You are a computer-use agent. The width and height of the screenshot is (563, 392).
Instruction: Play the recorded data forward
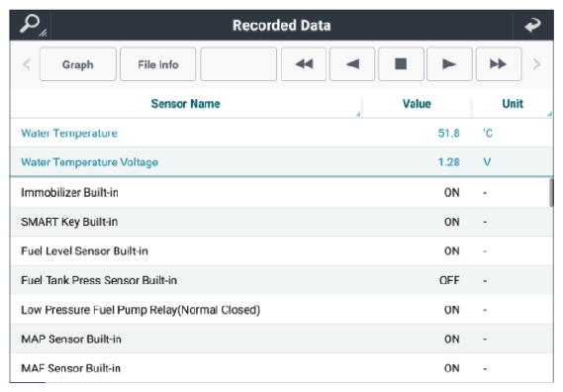[449, 64]
